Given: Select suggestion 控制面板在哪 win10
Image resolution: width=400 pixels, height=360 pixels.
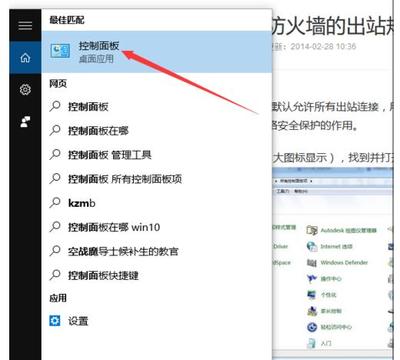Looking at the screenshot, I should coord(157,227).
